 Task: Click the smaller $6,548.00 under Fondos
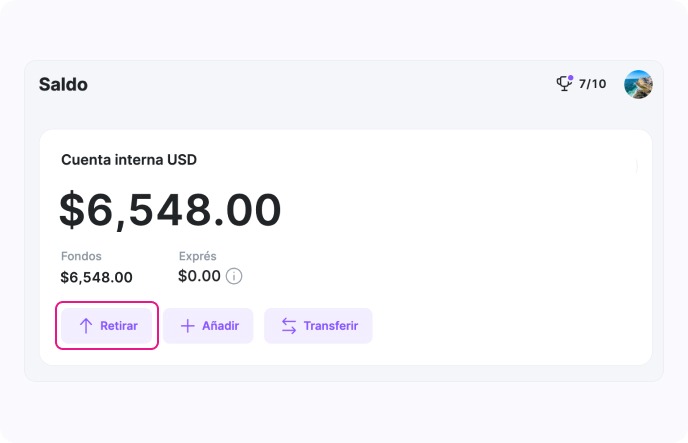tap(96, 277)
